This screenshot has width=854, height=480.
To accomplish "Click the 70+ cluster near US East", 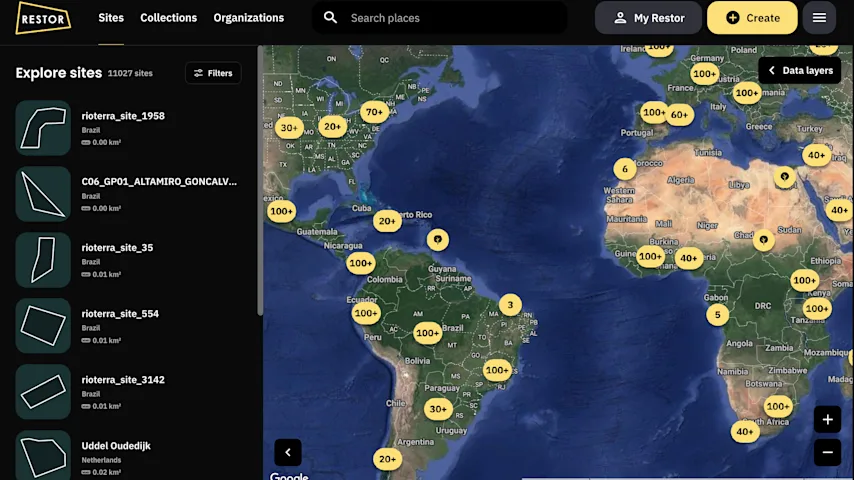I will [374, 112].
